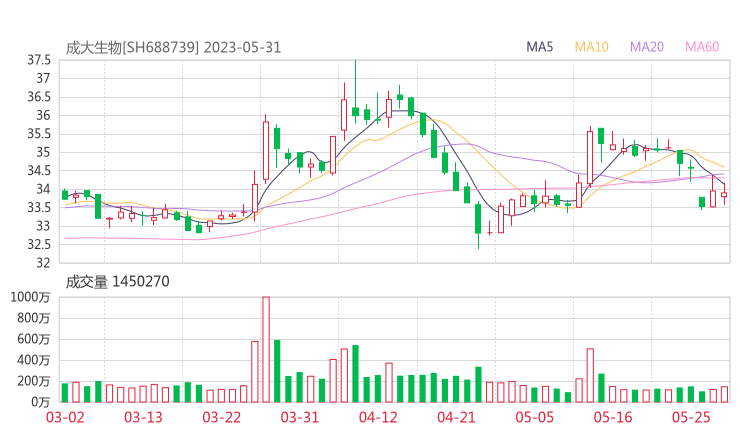Click the 400万 volume axis label

tap(34, 361)
